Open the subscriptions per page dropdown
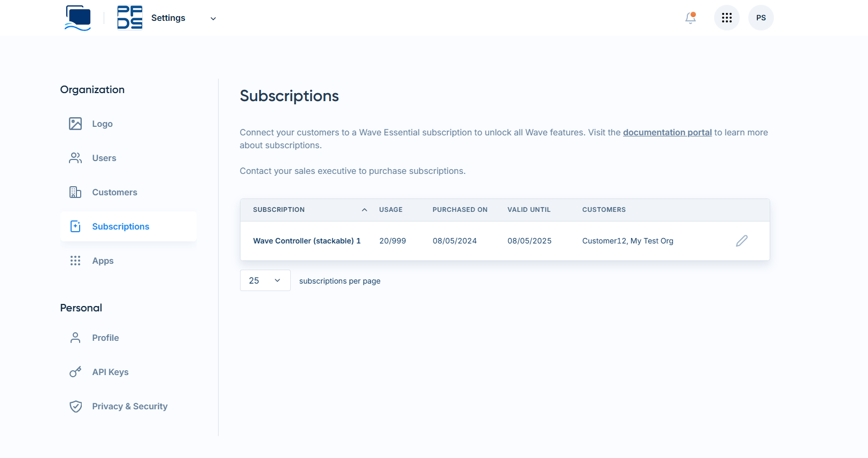 (265, 280)
